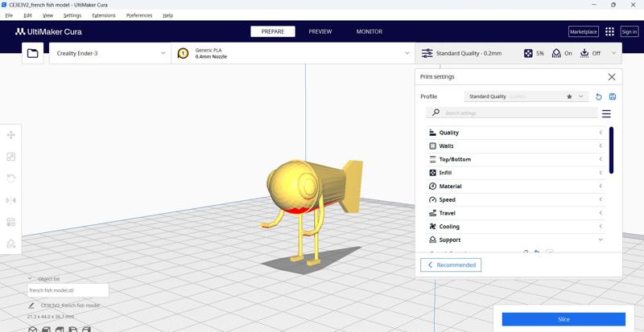Click the CE3E3V2_french fish model job name

pos(70,305)
